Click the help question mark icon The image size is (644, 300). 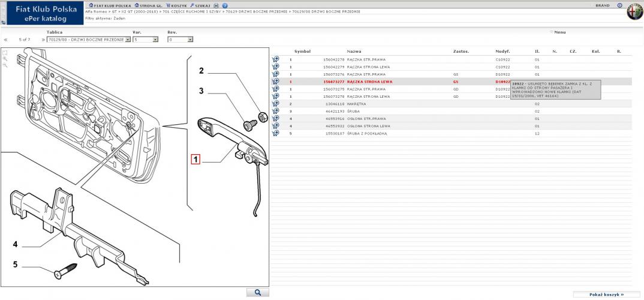[225, 5]
